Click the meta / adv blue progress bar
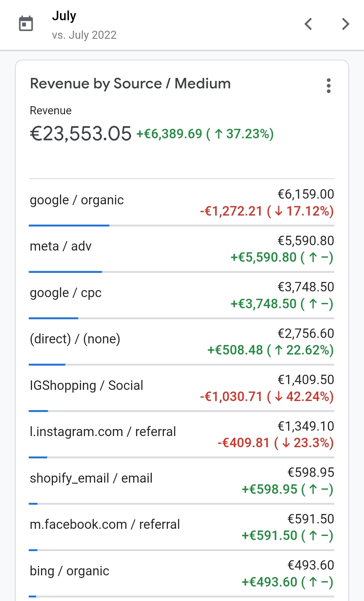Viewport: 364px width, 601px height. [65, 272]
